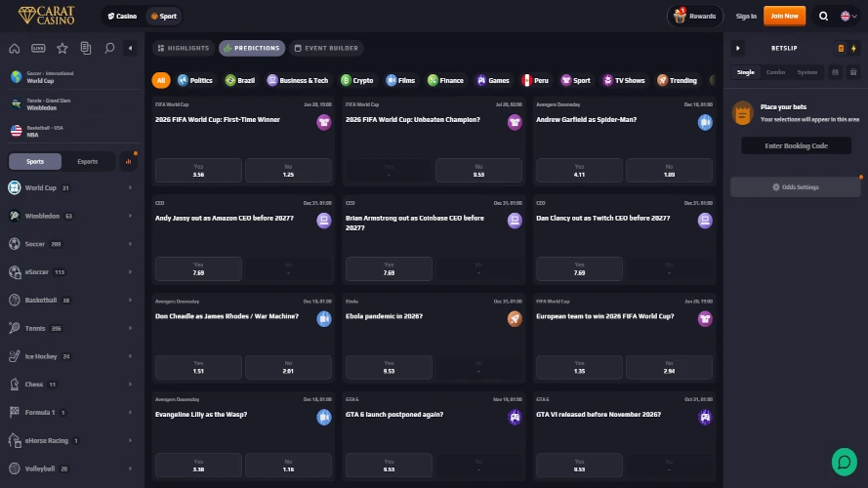
Task: Select the Crypto predictions filter
Action: point(357,80)
